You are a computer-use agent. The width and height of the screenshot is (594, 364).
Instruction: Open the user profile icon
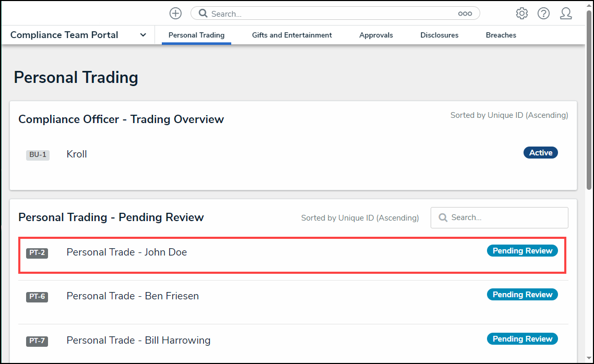coord(566,14)
